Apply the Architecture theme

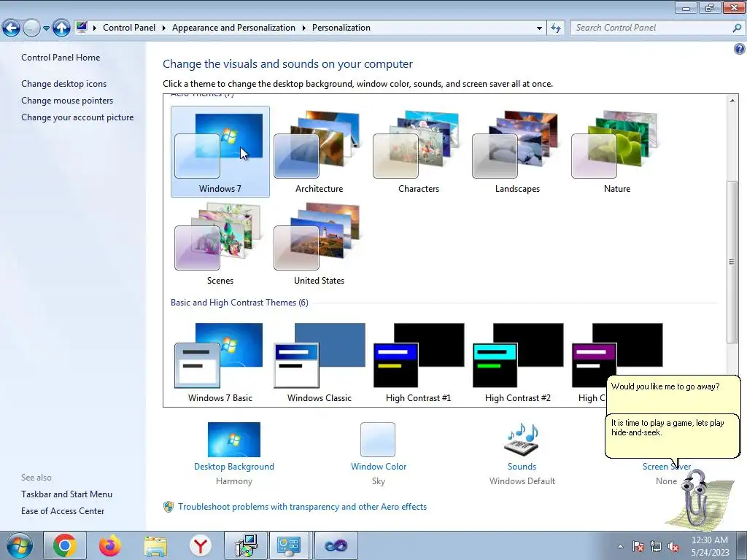click(320, 152)
